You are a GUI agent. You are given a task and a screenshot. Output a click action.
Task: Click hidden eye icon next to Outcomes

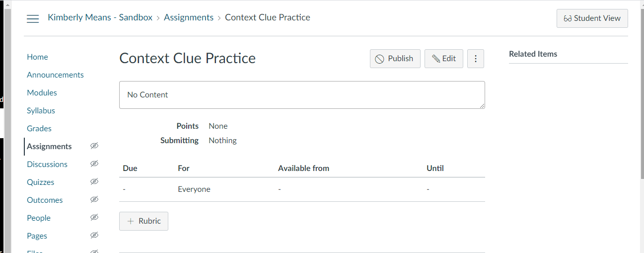(94, 199)
